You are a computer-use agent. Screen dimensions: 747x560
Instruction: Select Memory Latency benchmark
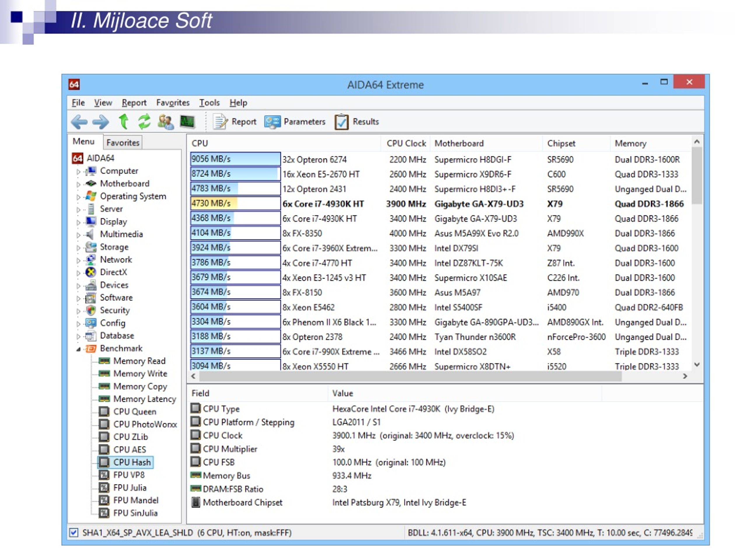tap(144, 399)
